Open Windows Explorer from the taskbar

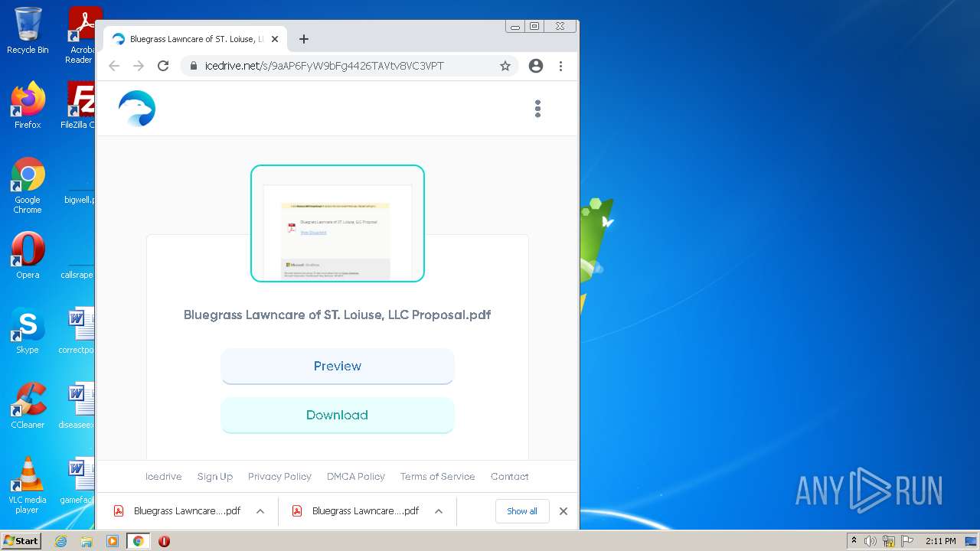coord(87,541)
